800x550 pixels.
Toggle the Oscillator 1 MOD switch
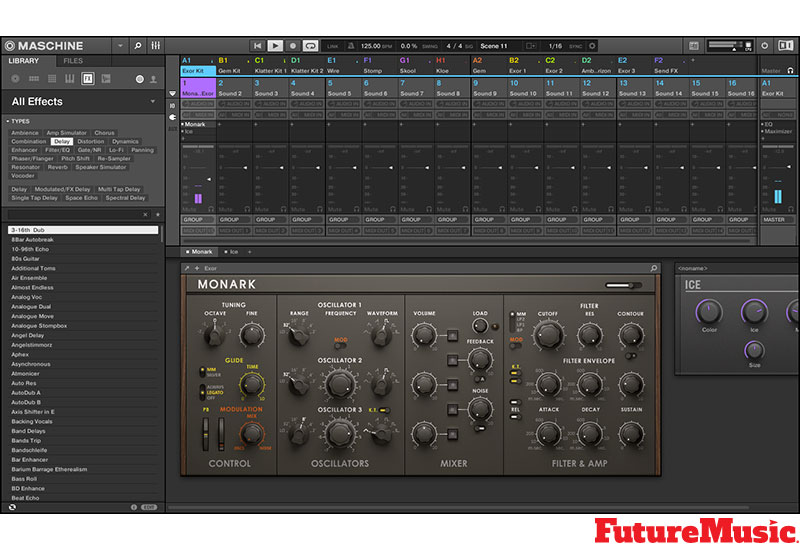[x=340, y=346]
